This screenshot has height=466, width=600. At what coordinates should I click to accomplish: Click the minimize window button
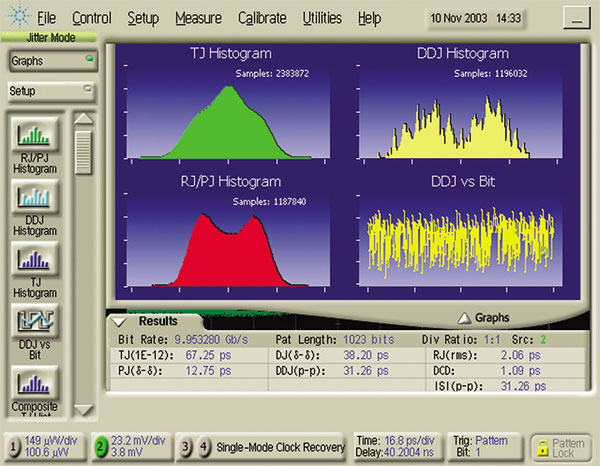pos(577,18)
